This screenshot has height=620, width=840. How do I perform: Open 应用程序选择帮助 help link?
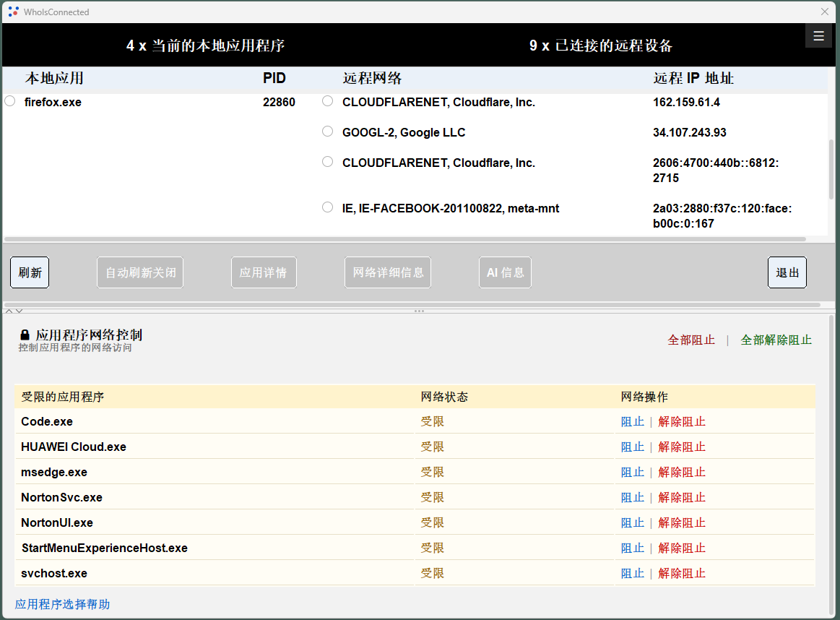62,604
